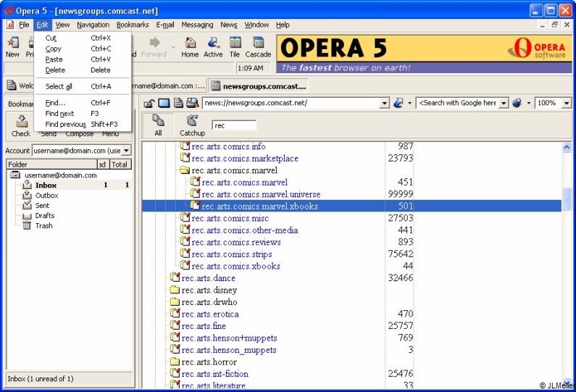
Task: Click the Catchup icon
Action: (x=192, y=120)
